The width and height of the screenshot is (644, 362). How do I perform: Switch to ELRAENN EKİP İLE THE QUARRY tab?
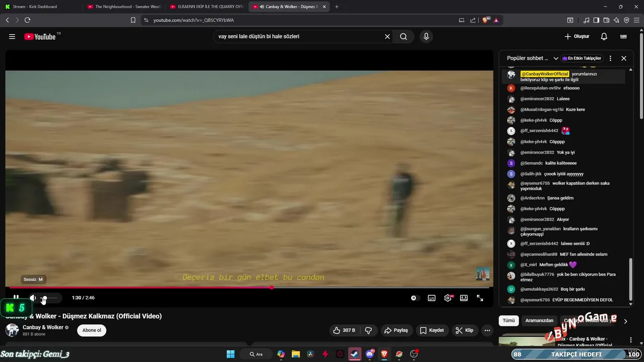(x=206, y=7)
